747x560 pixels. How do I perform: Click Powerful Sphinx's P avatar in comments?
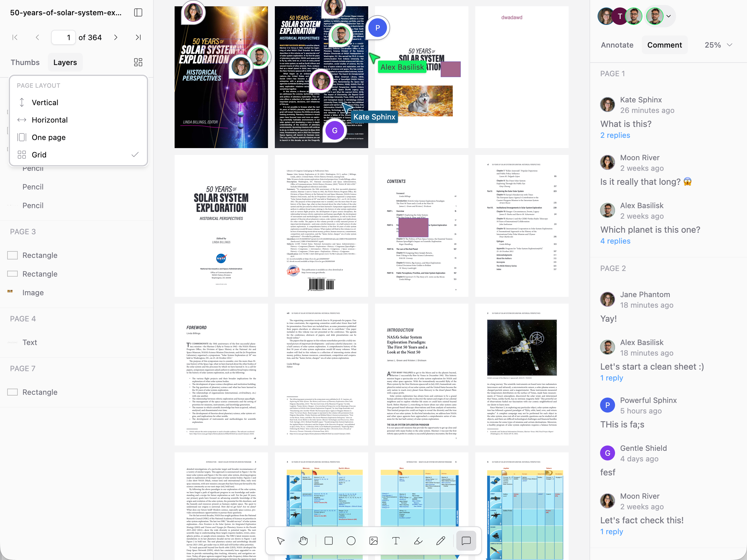coord(607,405)
